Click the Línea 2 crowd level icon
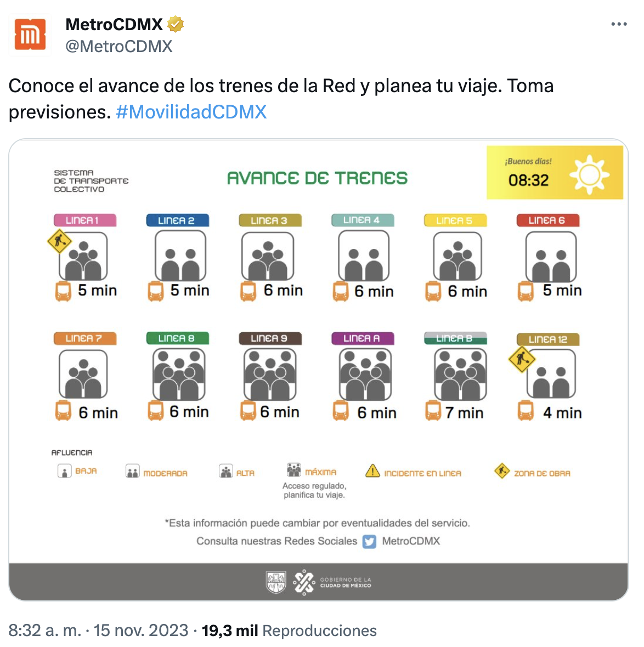 (x=180, y=256)
